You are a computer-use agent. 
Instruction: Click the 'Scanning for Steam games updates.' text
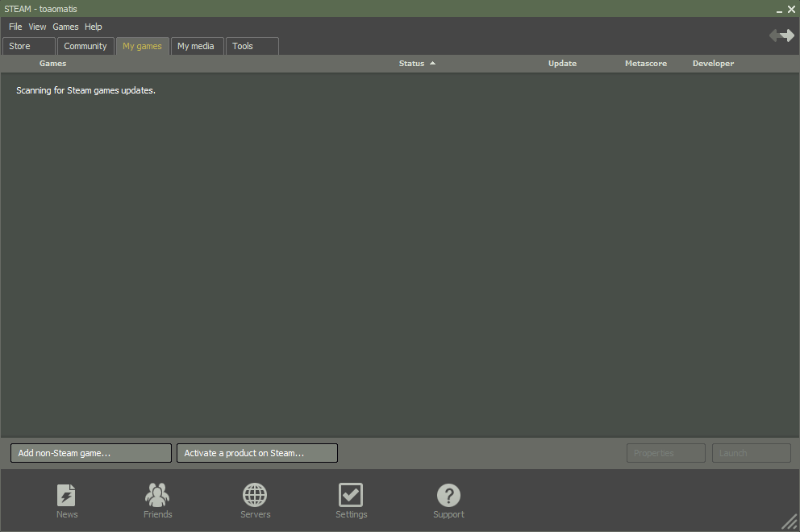85,90
